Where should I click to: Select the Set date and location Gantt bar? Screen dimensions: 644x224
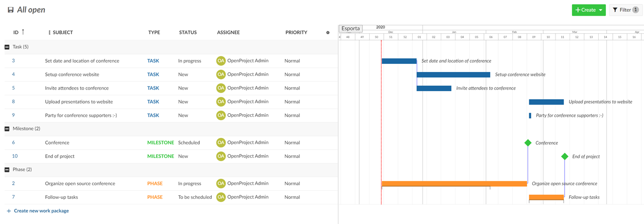(x=399, y=61)
